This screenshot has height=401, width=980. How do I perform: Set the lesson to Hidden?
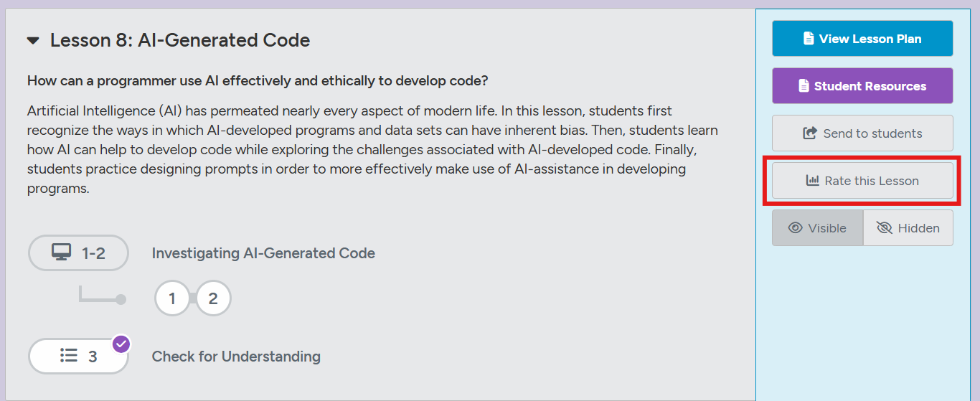click(908, 228)
